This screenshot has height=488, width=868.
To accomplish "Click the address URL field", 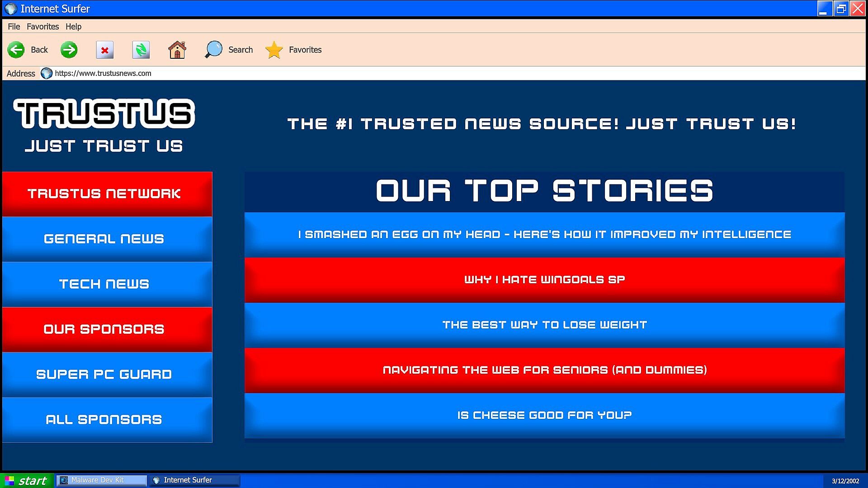I will (x=316, y=73).
